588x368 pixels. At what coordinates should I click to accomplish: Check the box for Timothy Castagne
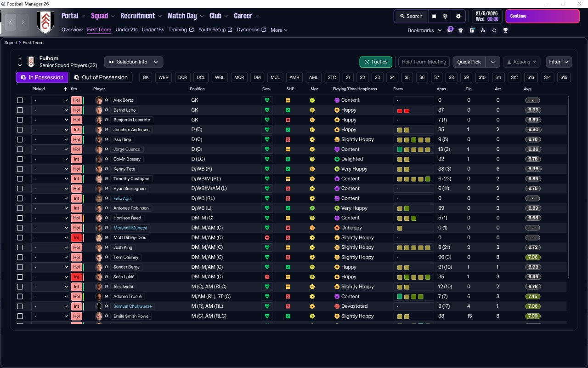tap(20, 178)
